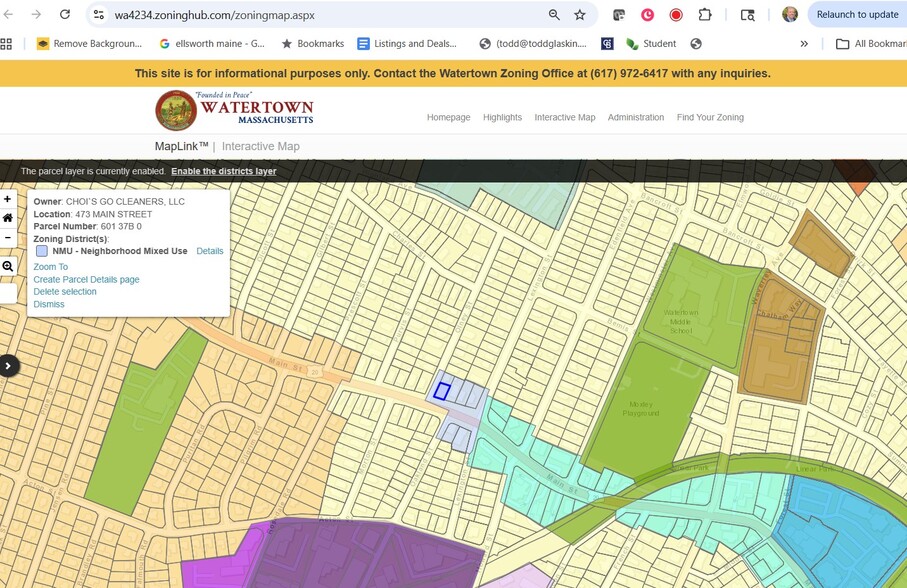
Task: Click Create Parcel Details page link
Action: click(86, 280)
